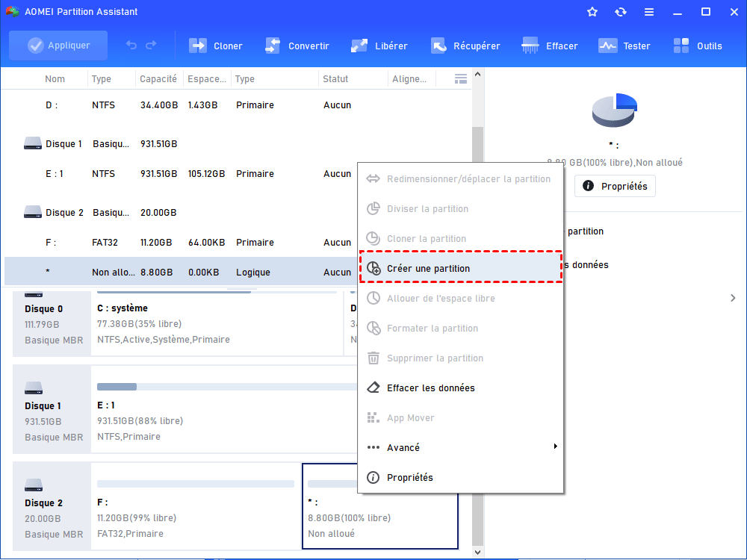
Task: Open the Cloner tool
Action: 215,46
